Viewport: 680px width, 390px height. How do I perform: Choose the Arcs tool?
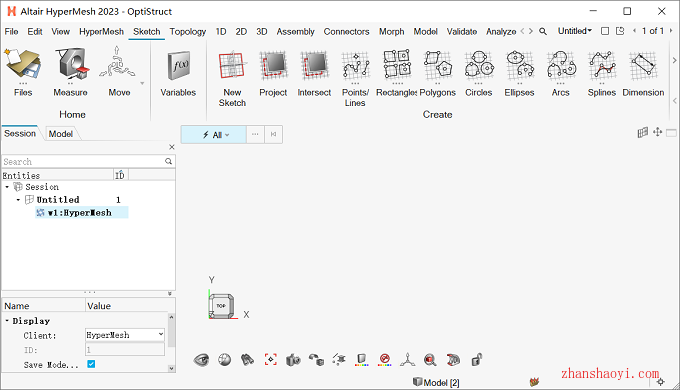560,72
